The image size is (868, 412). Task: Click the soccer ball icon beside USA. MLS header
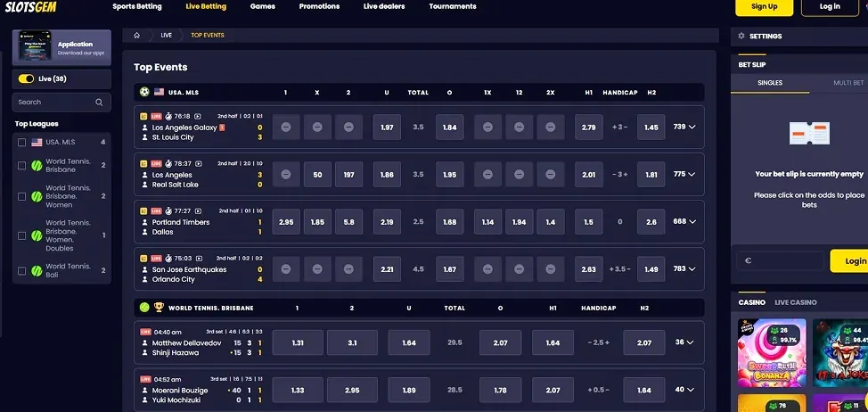pyautogui.click(x=144, y=92)
